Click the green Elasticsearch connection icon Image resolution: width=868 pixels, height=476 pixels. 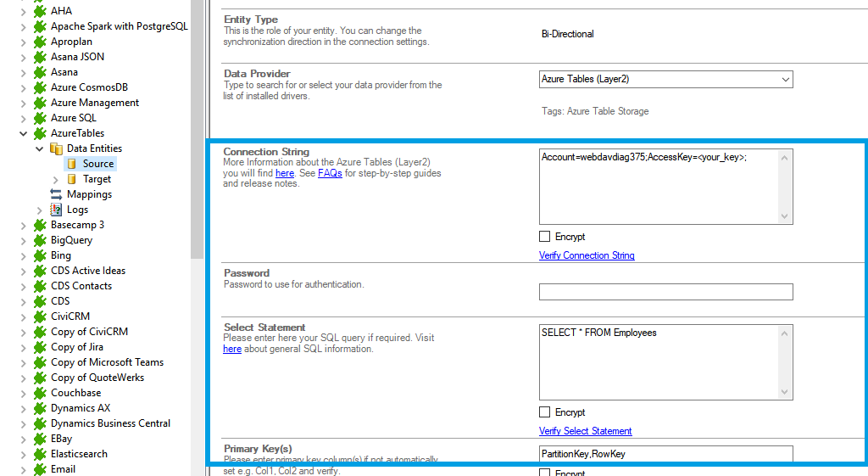[x=40, y=454]
